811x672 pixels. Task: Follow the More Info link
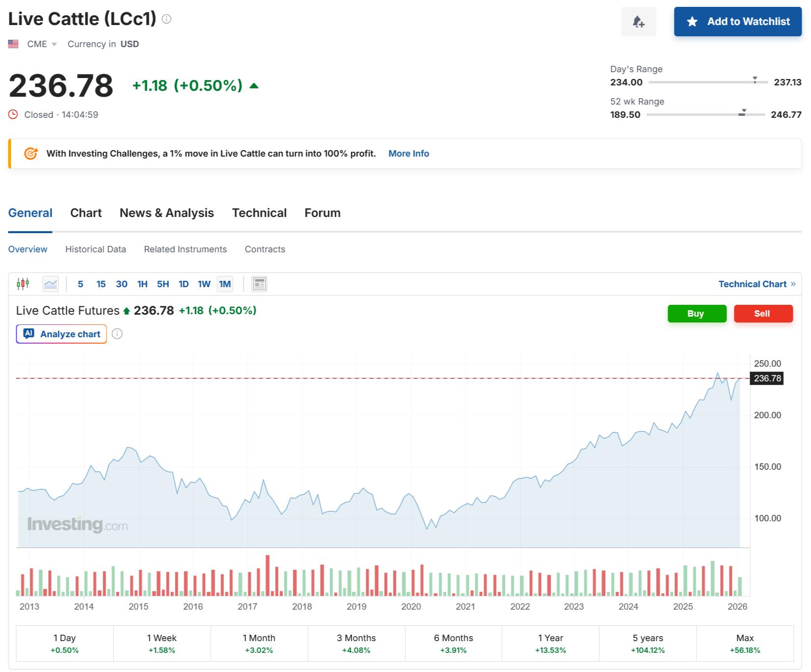[x=408, y=154]
